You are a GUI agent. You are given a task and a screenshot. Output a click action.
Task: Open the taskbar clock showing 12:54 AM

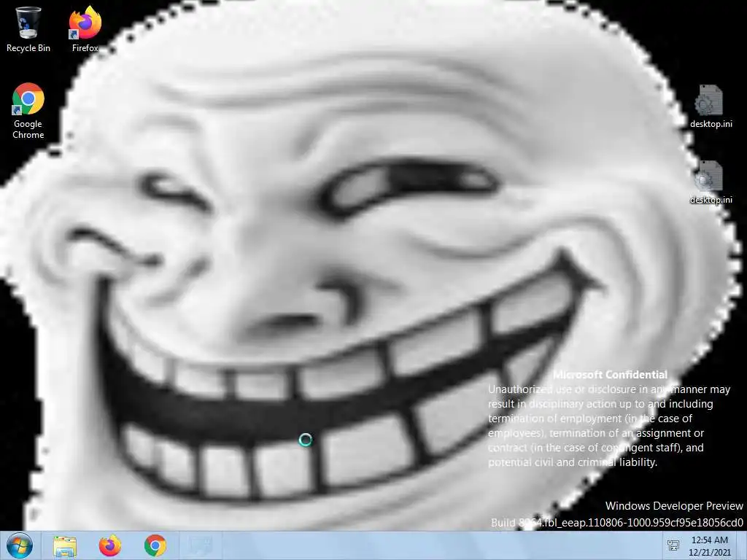click(x=709, y=546)
